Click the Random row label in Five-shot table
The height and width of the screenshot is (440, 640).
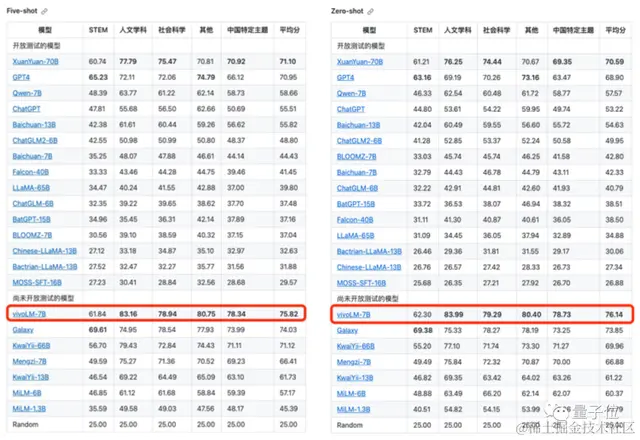25,424
